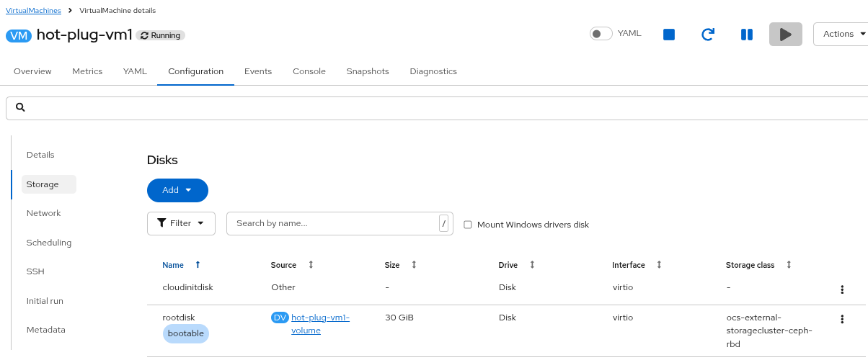The height and width of the screenshot is (360, 868).
Task: Switch to the Snapshots tab
Action: tap(367, 71)
